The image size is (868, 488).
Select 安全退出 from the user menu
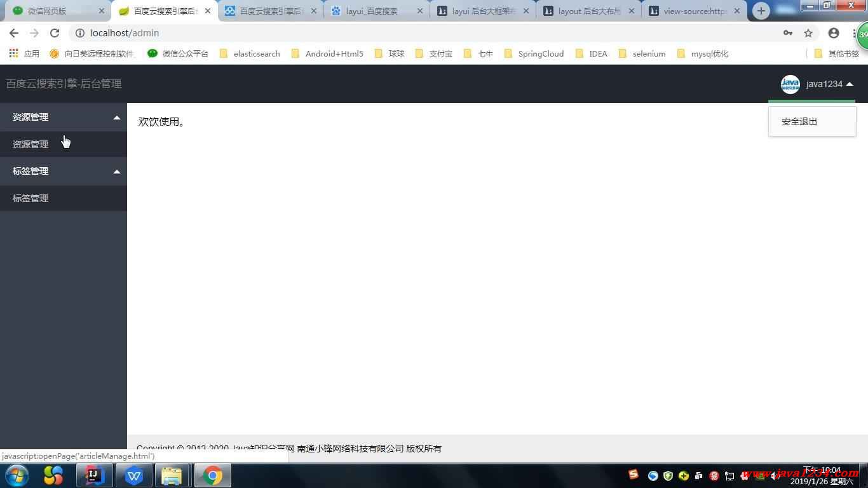[812, 121]
